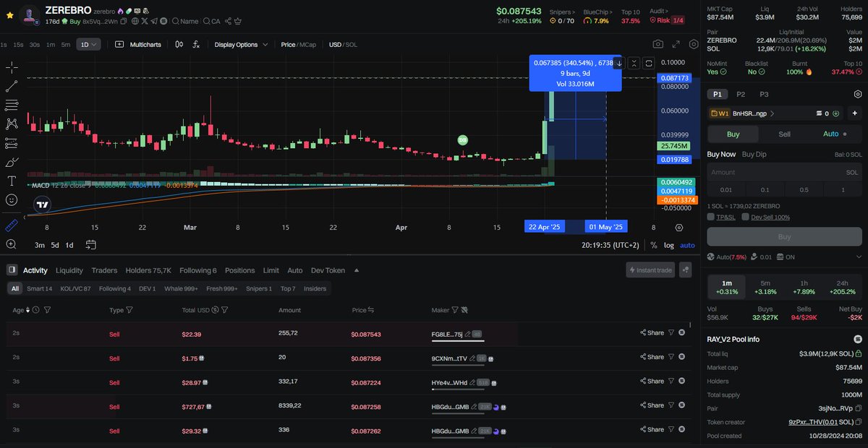Select the 24h stats period +205.2%
Image resolution: width=868 pixels, height=448 pixels.
843,287
